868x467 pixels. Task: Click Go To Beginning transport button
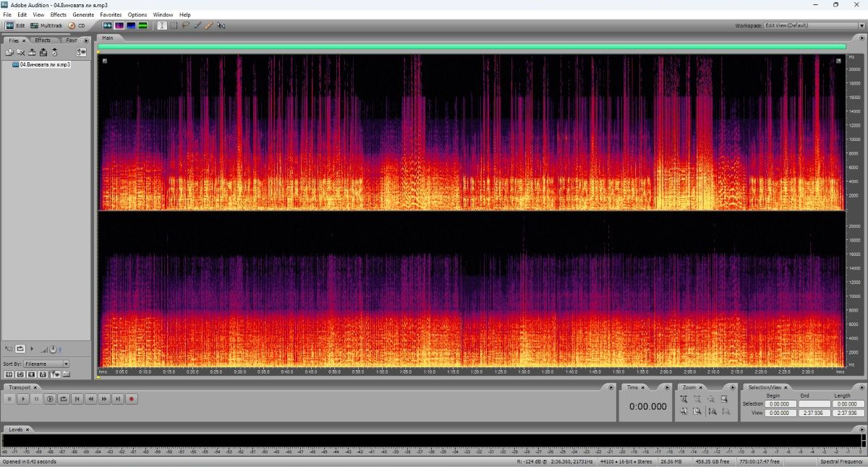pyautogui.click(x=77, y=398)
